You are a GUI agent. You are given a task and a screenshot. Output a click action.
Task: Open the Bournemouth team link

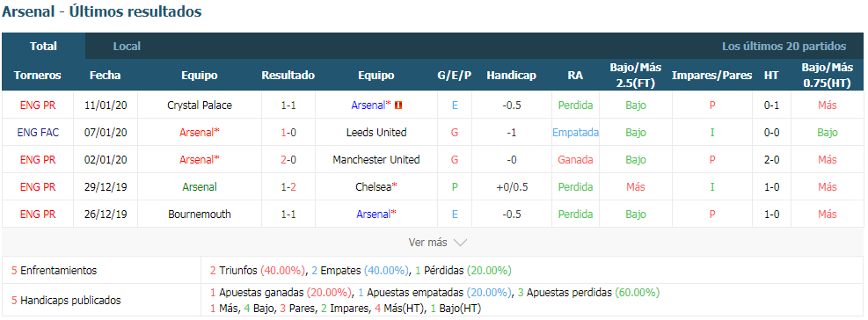(x=200, y=215)
